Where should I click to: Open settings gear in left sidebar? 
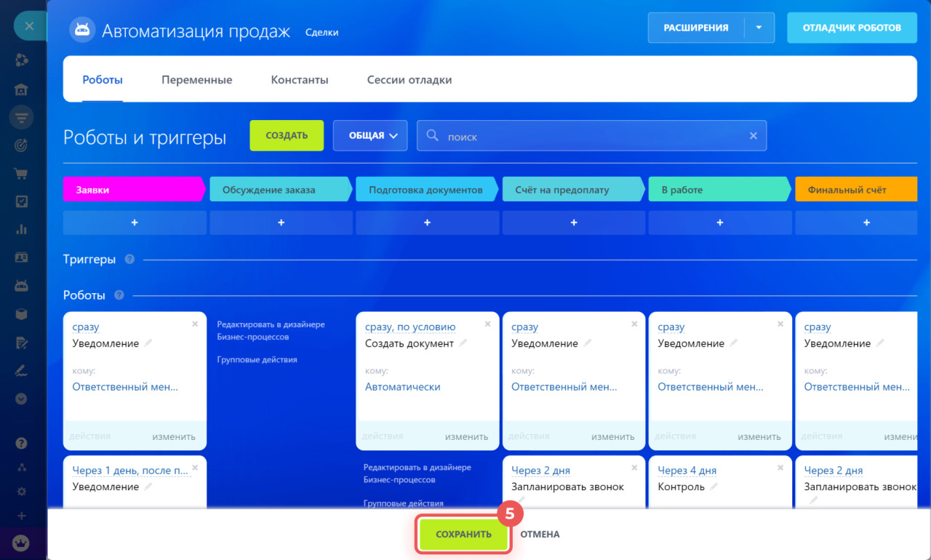click(x=22, y=492)
